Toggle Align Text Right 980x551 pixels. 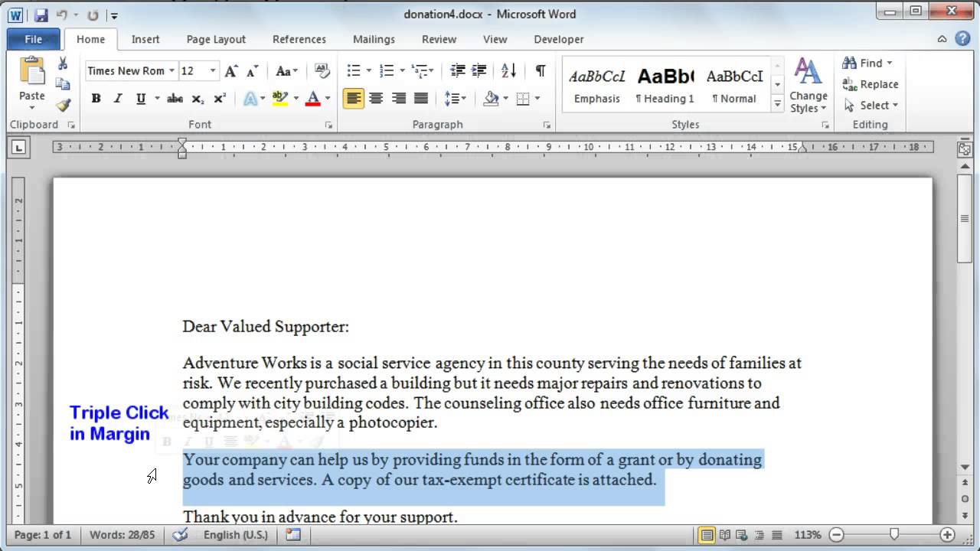[399, 98]
